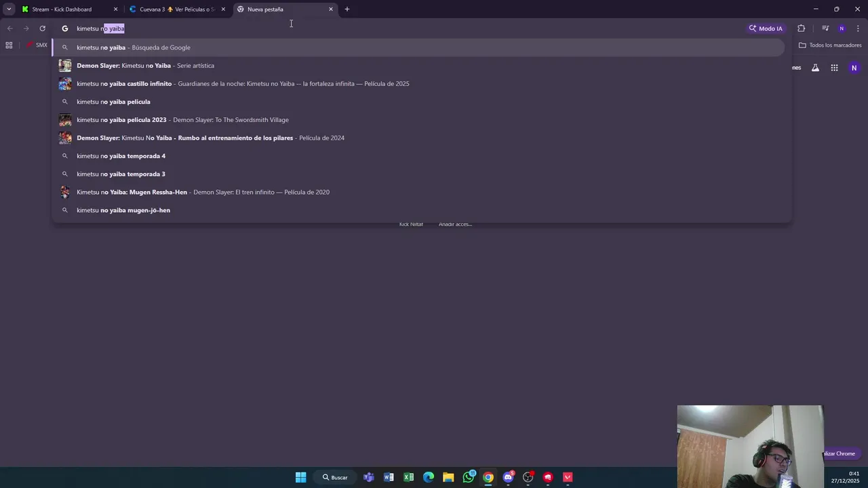Click the Google account avatar N on page
This screenshot has width=868, height=488.
point(854,68)
